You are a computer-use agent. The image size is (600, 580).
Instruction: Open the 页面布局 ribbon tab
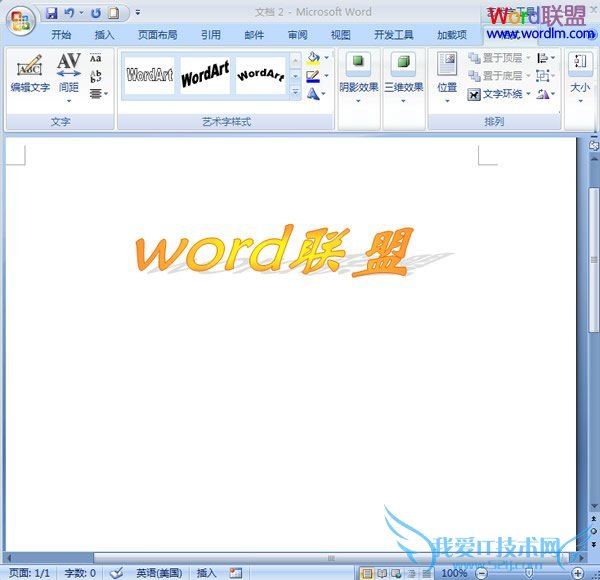(x=157, y=34)
